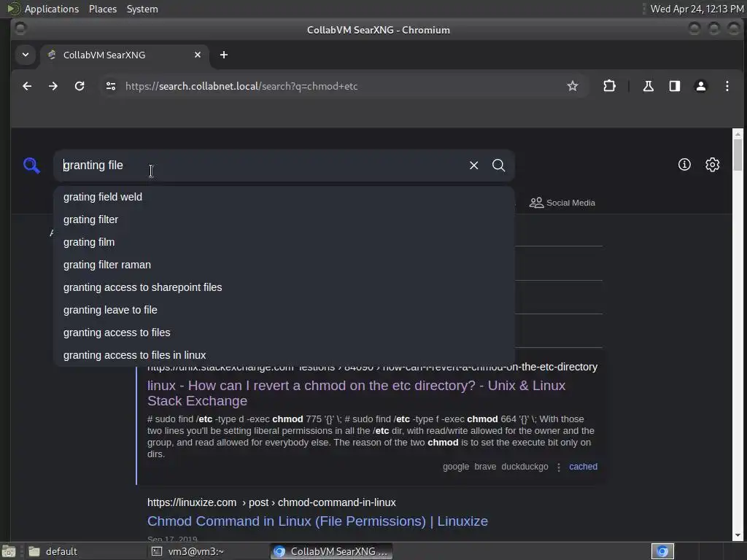Open the cached version of Stack Exchange result
The height and width of the screenshot is (560, 747).
point(583,467)
